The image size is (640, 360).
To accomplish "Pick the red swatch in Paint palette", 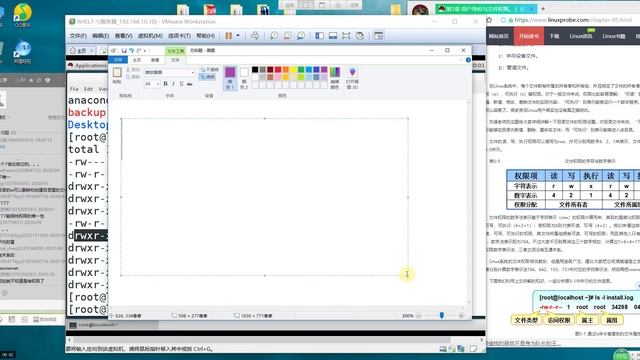I will 278,70.
